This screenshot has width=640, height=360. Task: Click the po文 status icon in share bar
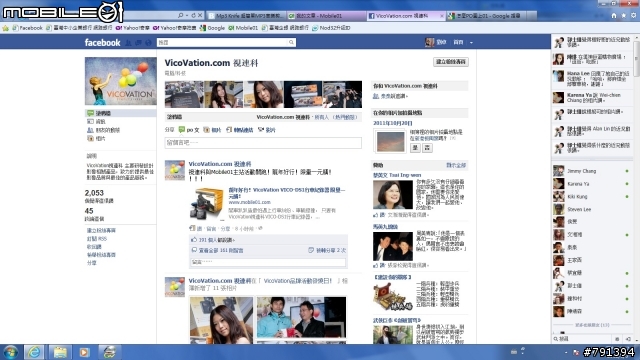click(x=182, y=130)
